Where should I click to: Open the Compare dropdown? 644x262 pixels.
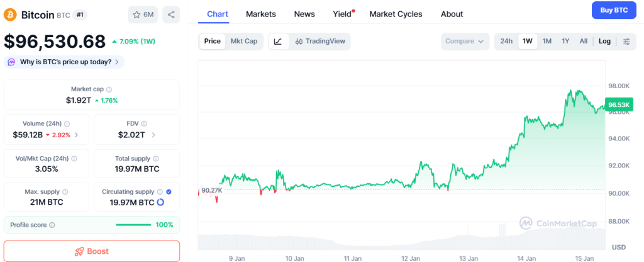point(464,42)
